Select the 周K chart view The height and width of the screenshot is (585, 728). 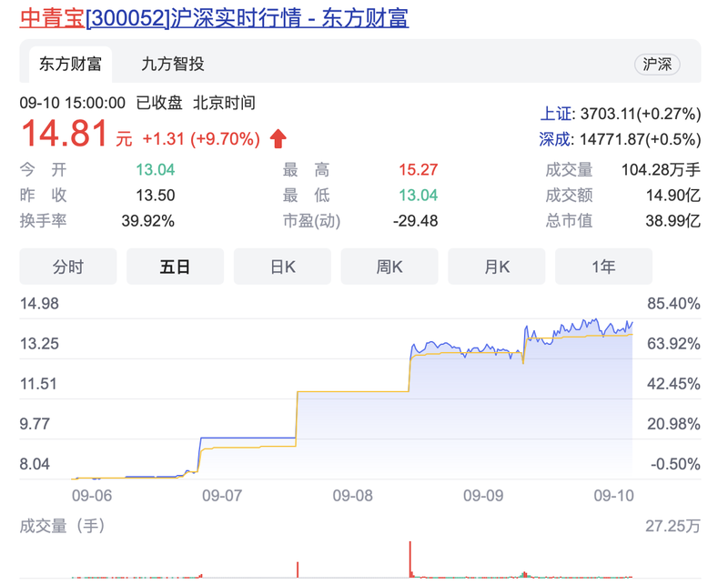tap(389, 267)
